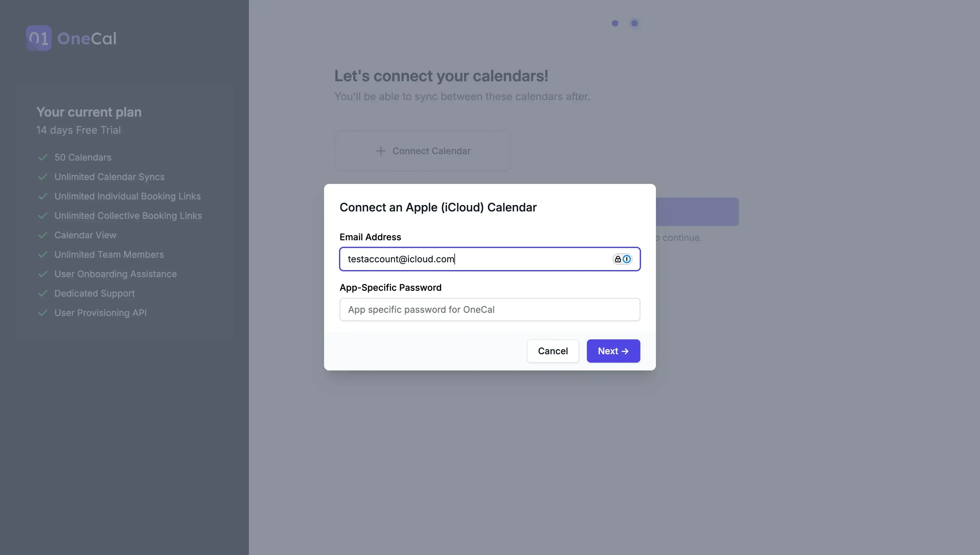Click the OneCal brand name text
Viewport: 980px width, 555px height.
87,38
